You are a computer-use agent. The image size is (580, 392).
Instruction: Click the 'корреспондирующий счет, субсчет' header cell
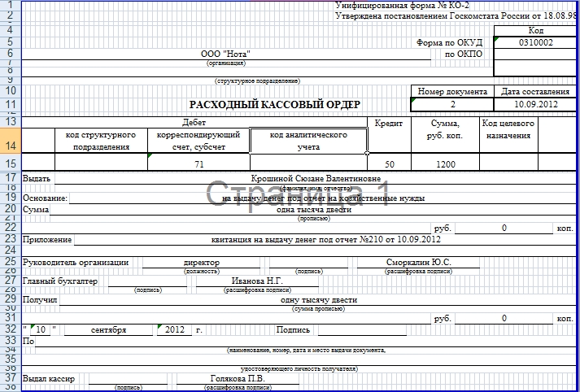(x=198, y=141)
